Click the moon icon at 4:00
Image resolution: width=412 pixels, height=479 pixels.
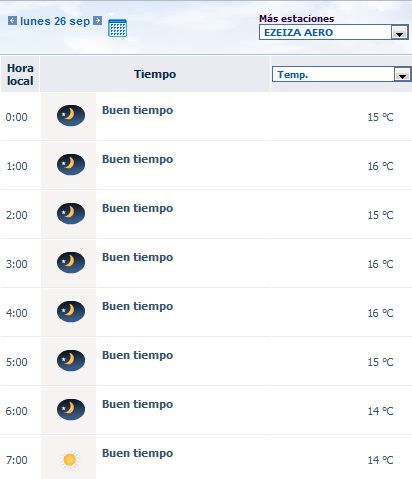click(71, 311)
